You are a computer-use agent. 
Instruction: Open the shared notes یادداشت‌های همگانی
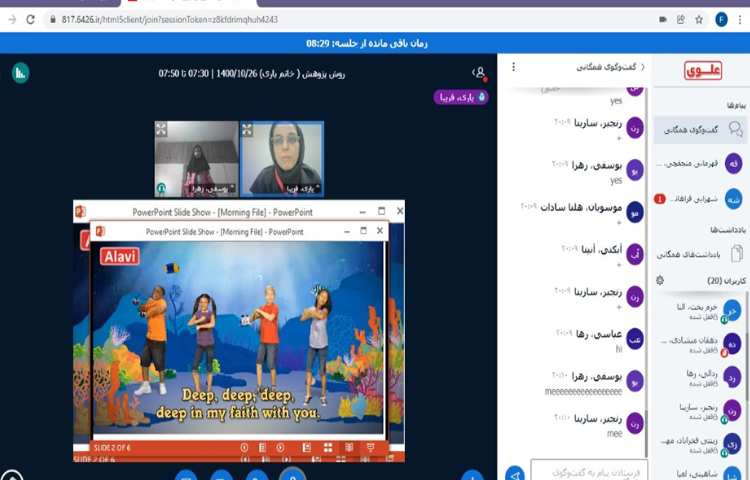(699, 254)
